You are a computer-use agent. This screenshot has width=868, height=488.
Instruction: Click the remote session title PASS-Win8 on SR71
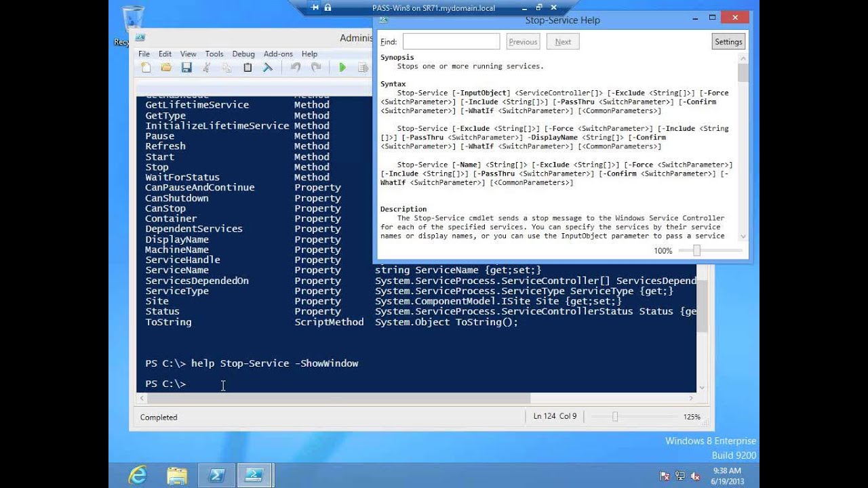pyautogui.click(x=433, y=8)
